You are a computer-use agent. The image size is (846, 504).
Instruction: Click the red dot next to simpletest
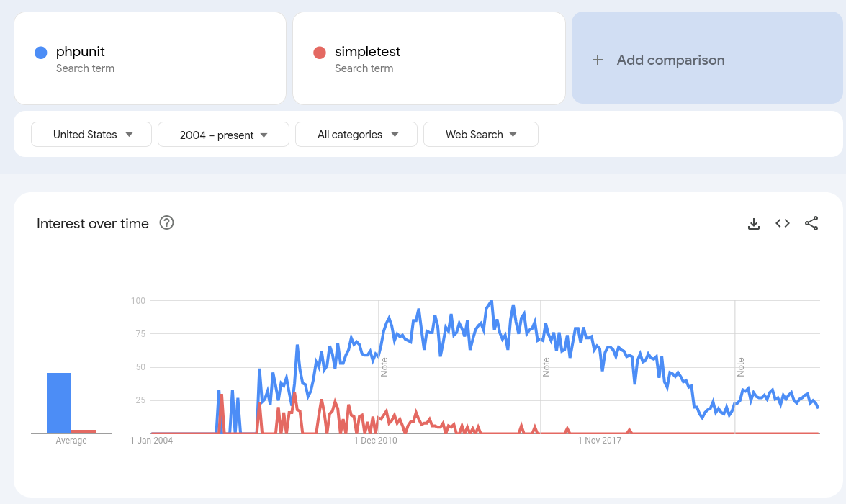pos(320,53)
